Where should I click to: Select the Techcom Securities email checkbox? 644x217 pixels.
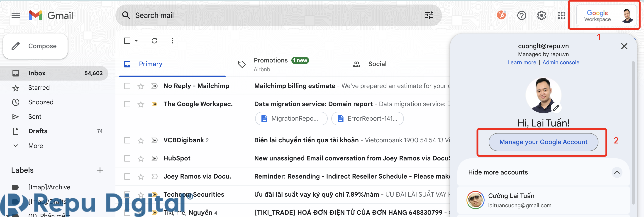click(127, 194)
